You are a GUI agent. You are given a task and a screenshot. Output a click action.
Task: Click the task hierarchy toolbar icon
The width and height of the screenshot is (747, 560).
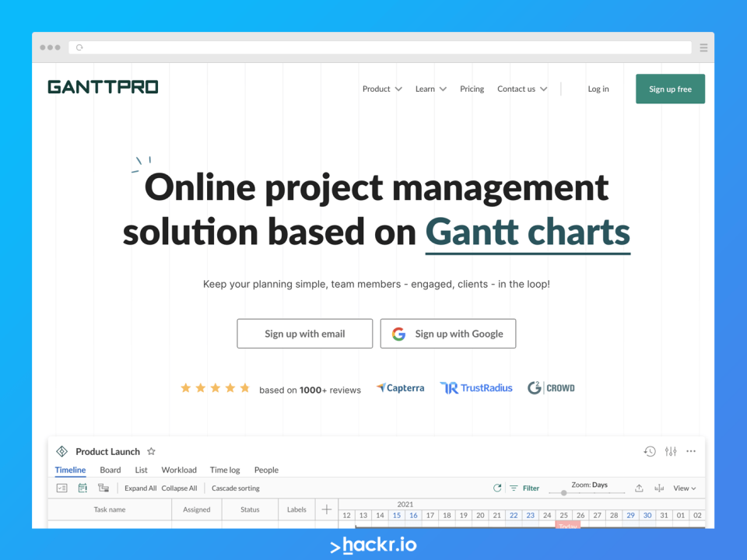[x=103, y=488]
